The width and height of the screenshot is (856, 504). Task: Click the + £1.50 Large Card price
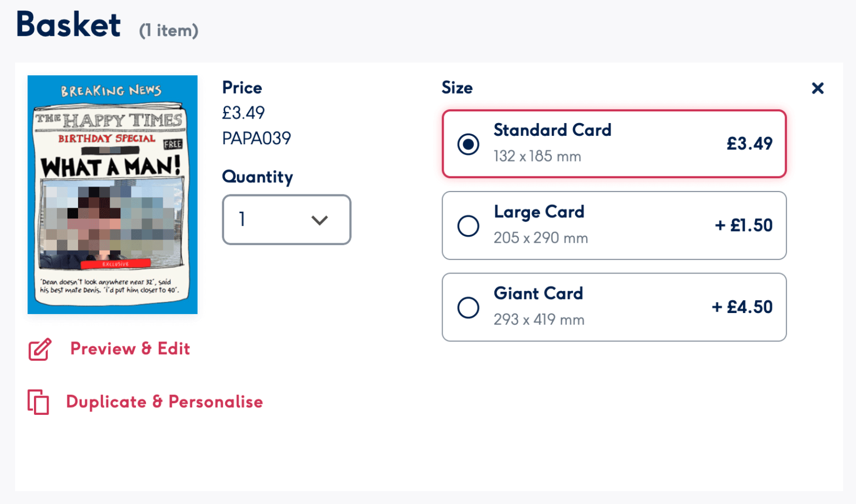click(x=743, y=226)
